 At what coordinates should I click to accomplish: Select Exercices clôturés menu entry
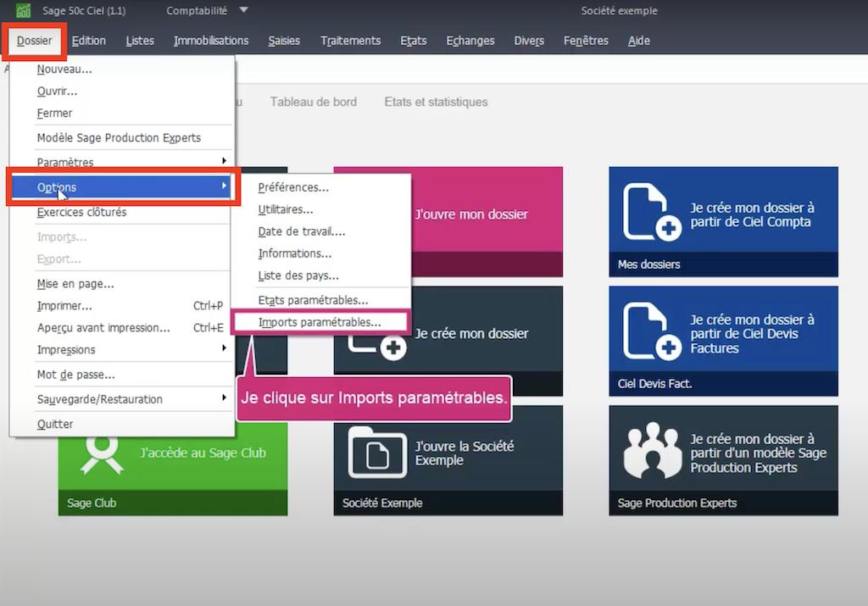tap(121, 213)
